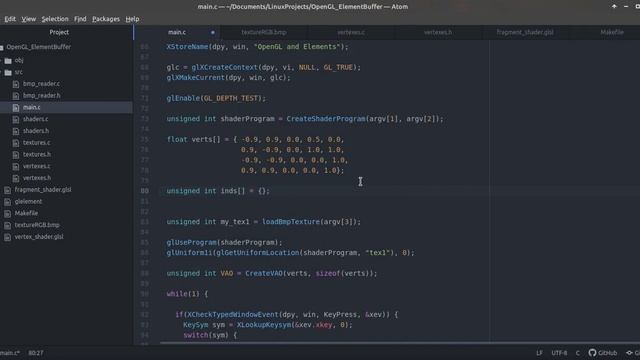Click the file icon beside shaders.c
The image size is (640, 360).
[x=16, y=120]
